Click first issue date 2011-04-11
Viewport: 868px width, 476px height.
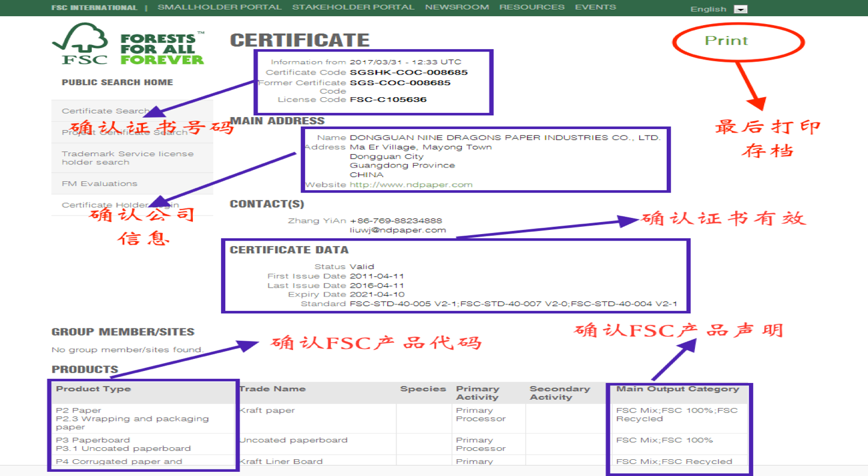click(x=377, y=276)
